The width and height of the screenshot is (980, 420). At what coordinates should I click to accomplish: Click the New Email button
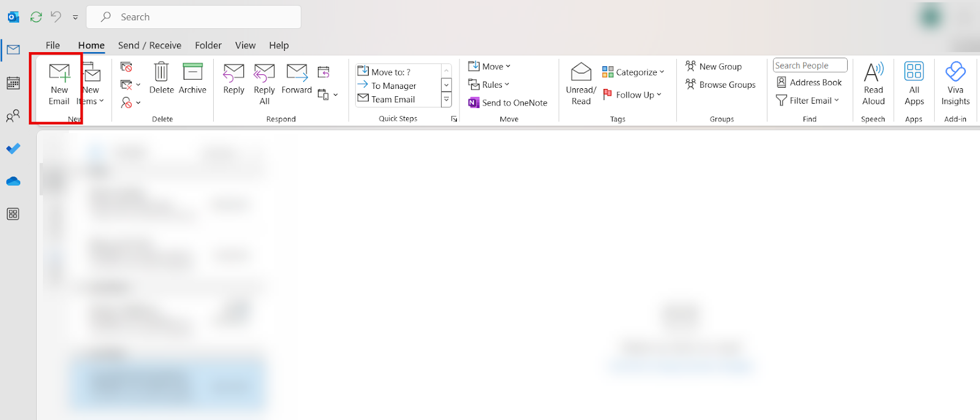coord(59,84)
